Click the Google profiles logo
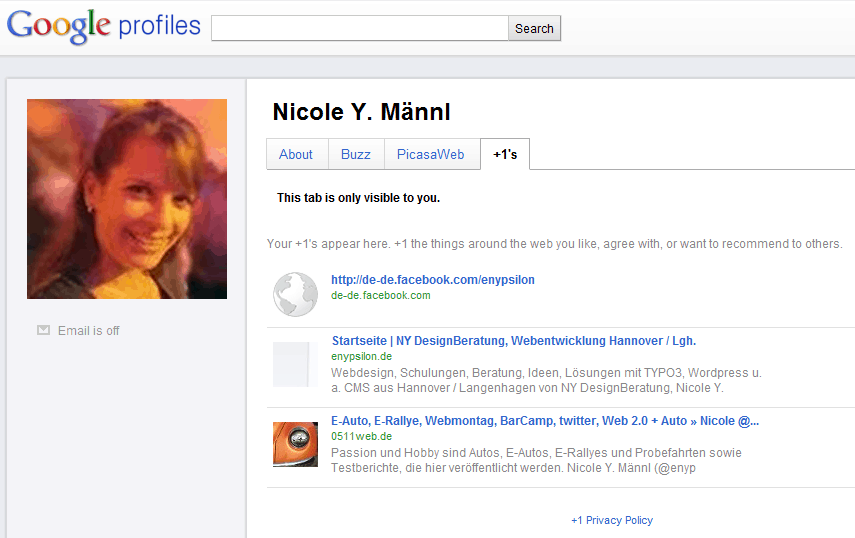855x538 pixels. point(104,27)
